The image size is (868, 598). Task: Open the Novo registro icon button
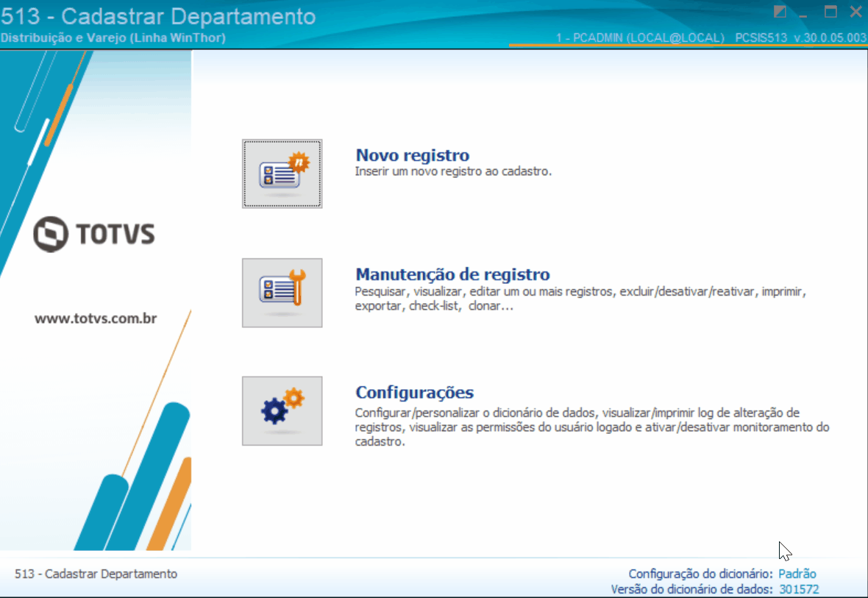pyautogui.click(x=282, y=174)
